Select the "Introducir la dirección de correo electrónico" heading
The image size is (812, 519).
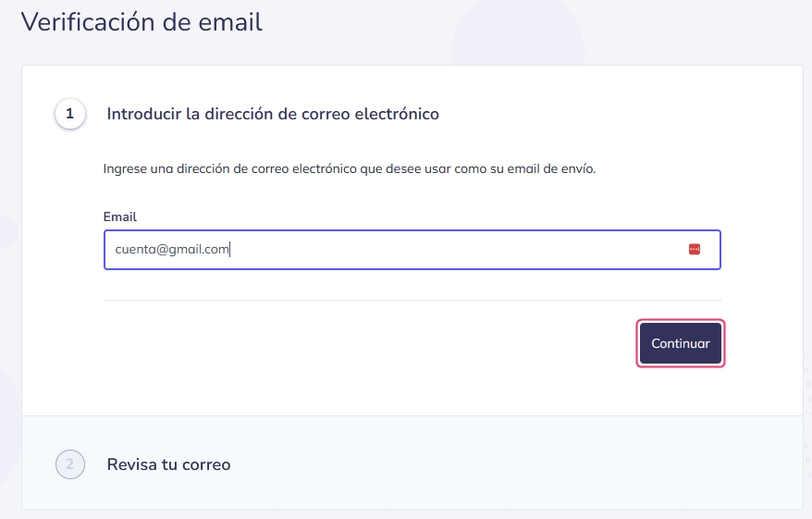tap(273, 115)
